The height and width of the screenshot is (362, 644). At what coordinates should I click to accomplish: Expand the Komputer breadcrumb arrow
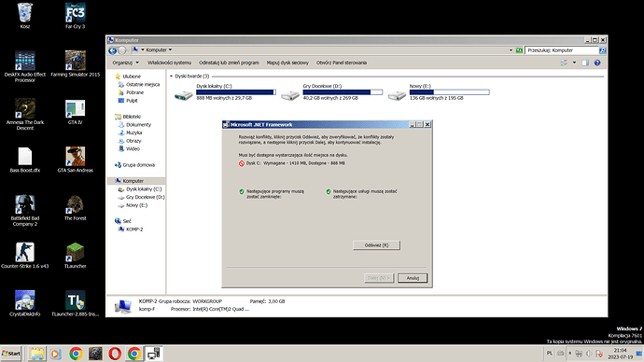170,50
